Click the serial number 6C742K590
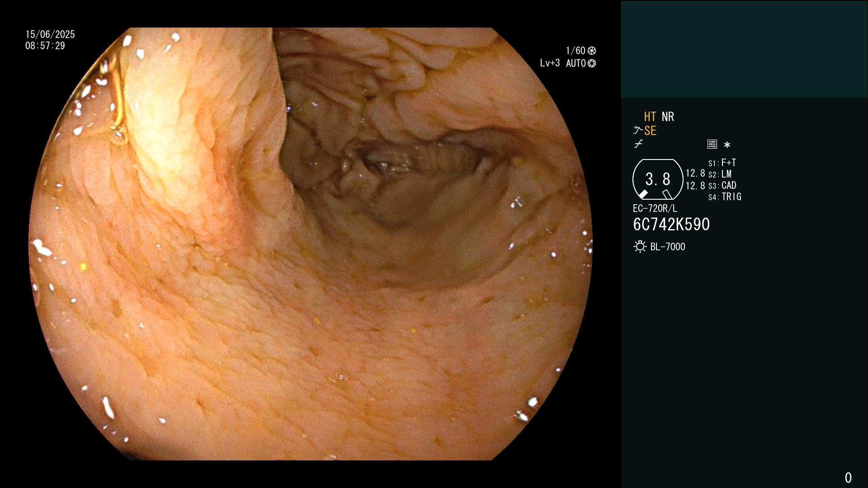This screenshot has width=868, height=488. (671, 225)
